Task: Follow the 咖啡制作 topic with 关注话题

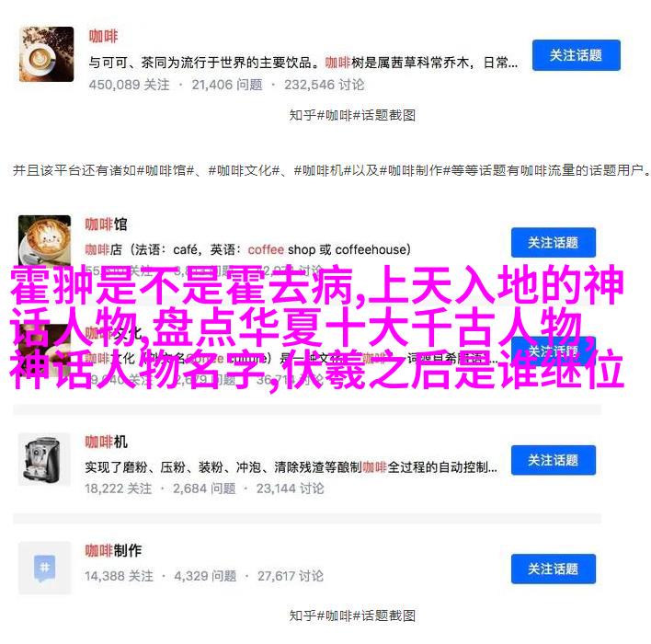Action: (x=554, y=569)
